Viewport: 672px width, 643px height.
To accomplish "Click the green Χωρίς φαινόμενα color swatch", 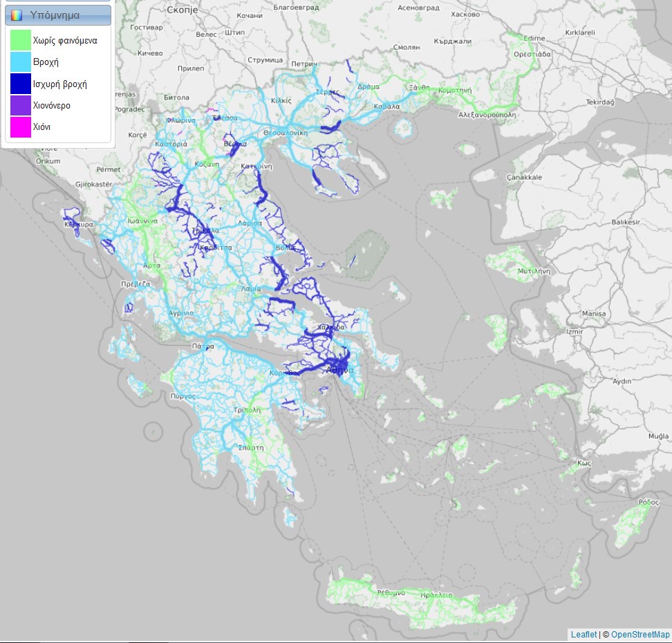I will click(x=21, y=40).
